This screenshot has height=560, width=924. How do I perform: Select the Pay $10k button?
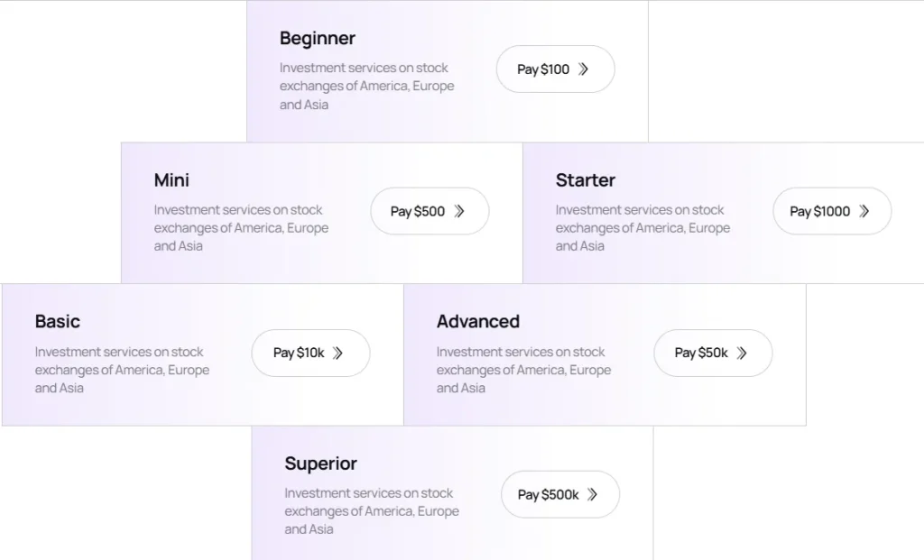[310, 353]
